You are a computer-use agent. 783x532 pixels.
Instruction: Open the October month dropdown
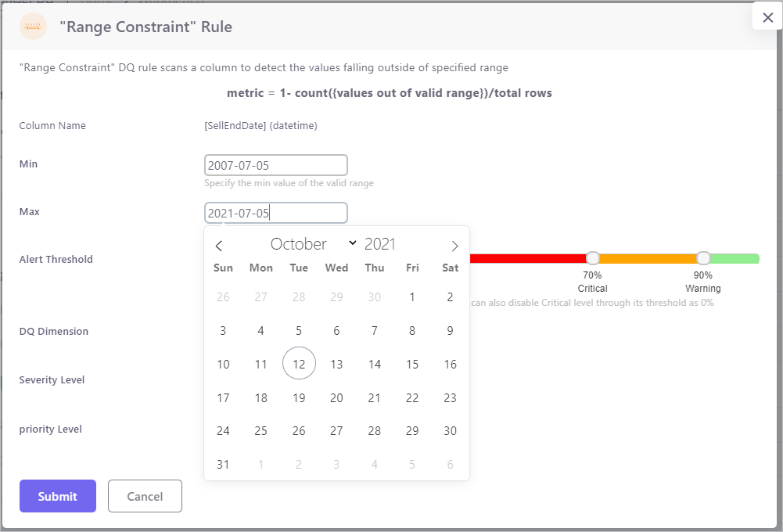tap(313, 244)
